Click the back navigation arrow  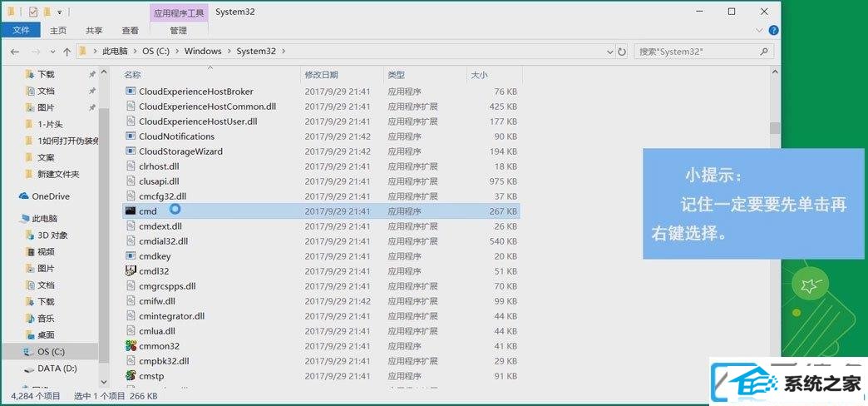click(x=15, y=52)
